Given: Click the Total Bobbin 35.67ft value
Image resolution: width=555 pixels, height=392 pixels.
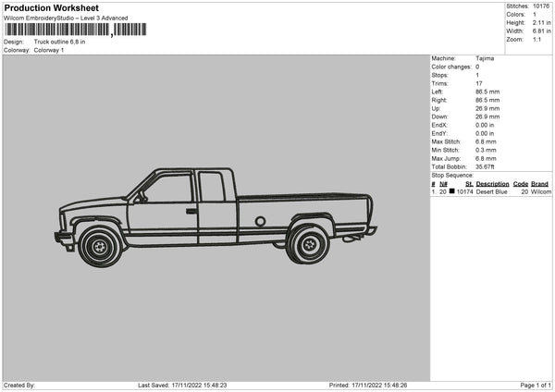Looking at the screenshot, I should pos(487,166).
